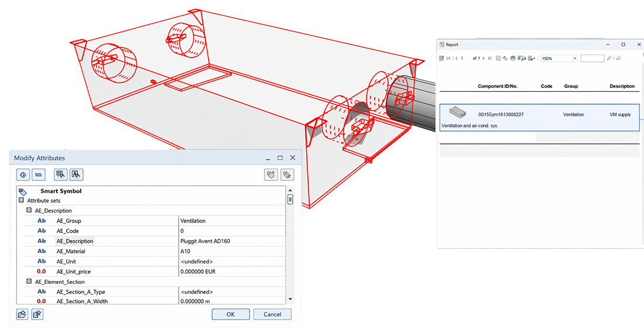Click the Component ID/No. column header
This screenshot has height=336, width=644.
click(x=498, y=86)
